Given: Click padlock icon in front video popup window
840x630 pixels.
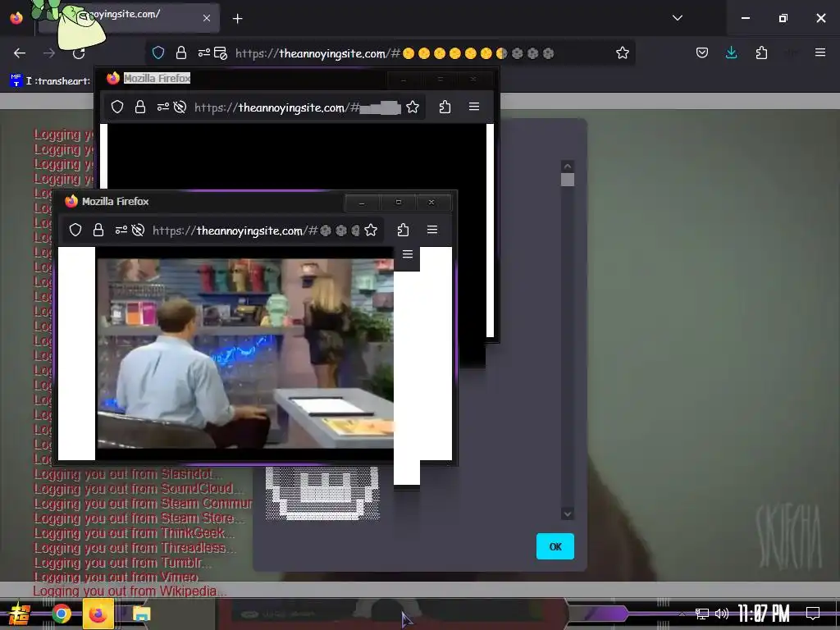Looking at the screenshot, I should click(x=98, y=230).
